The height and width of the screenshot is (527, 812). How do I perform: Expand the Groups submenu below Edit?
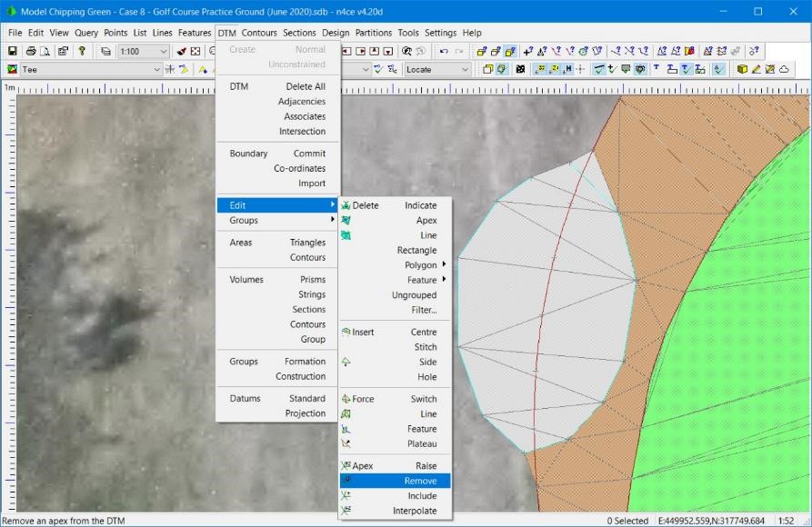point(276,221)
